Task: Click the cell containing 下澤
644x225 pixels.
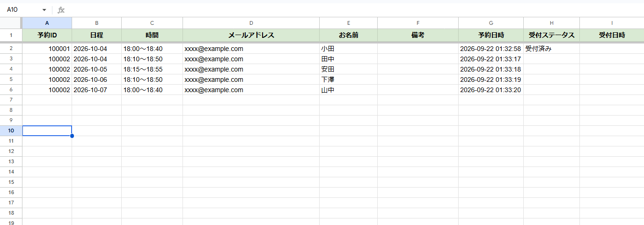Action: point(348,80)
